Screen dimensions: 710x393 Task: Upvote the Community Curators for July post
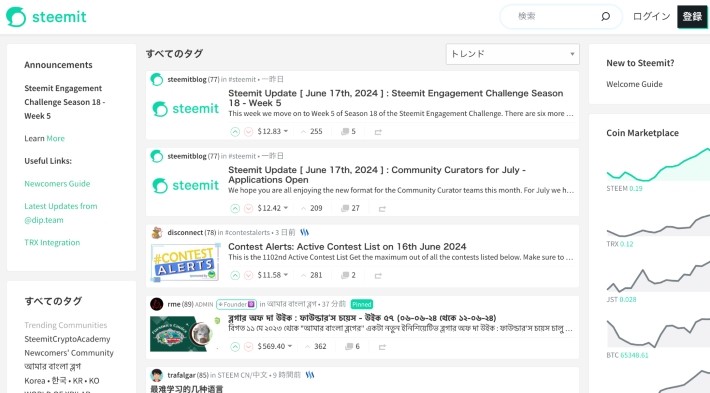tap(235, 208)
